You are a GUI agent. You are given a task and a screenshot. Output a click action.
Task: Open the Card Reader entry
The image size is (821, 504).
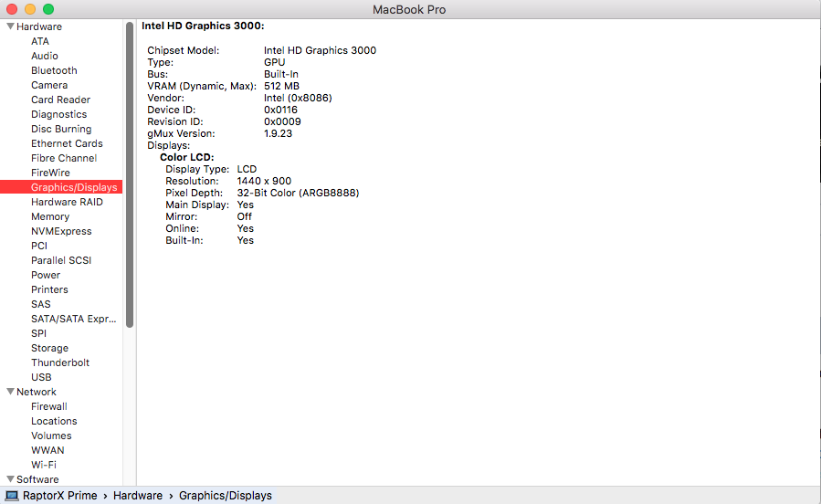click(61, 100)
